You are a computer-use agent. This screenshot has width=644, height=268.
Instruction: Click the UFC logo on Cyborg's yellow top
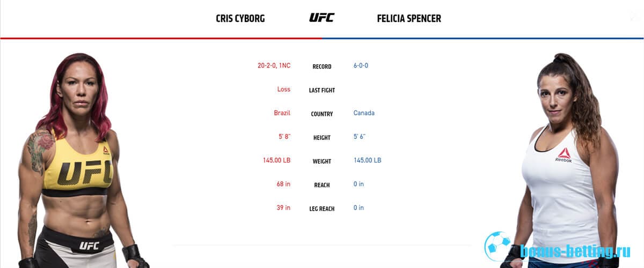pos(85,173)
